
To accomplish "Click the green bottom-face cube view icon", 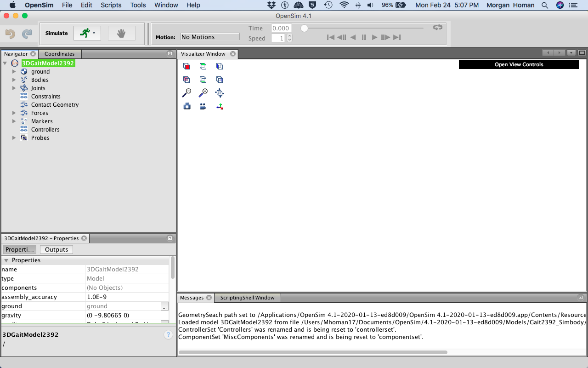I will coord(203,80).
